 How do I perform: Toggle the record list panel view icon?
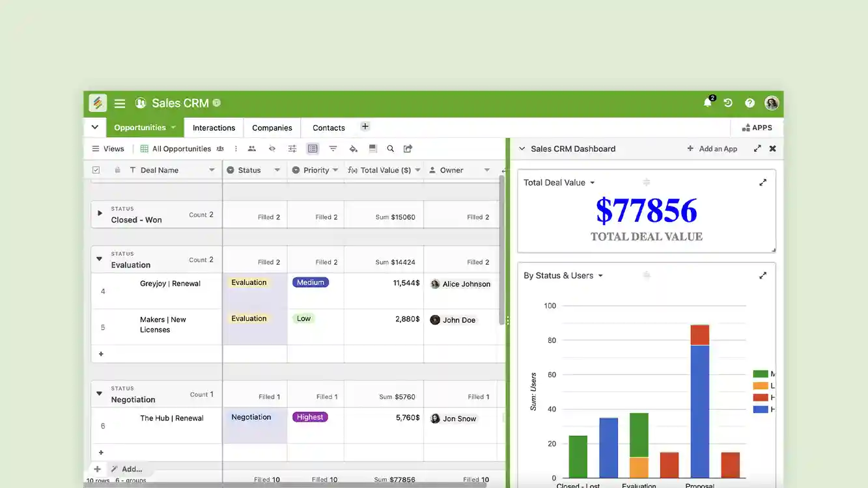pos(312,148)
